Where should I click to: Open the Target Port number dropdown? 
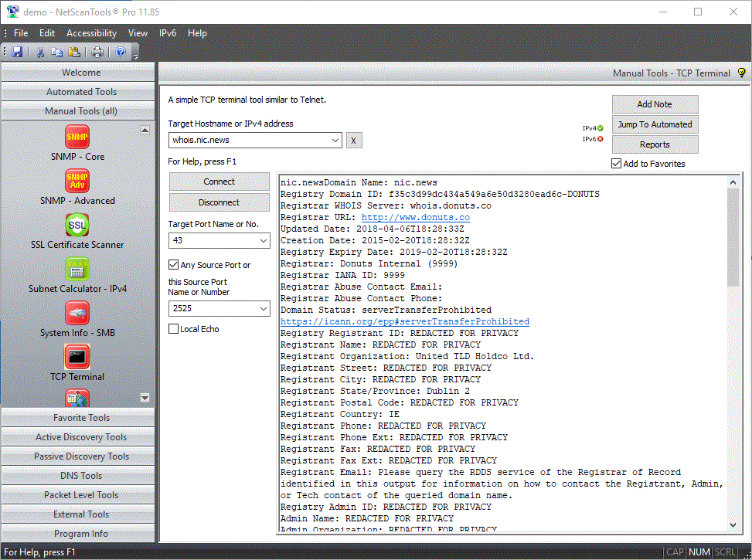264,241
